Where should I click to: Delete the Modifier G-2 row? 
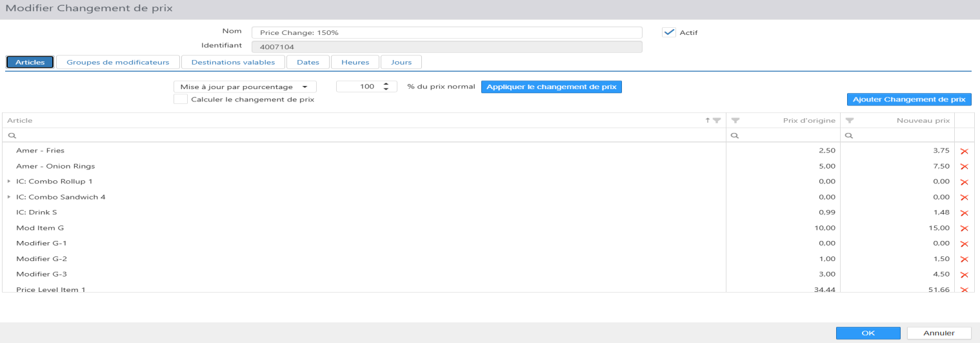click(x=965, y=259)
